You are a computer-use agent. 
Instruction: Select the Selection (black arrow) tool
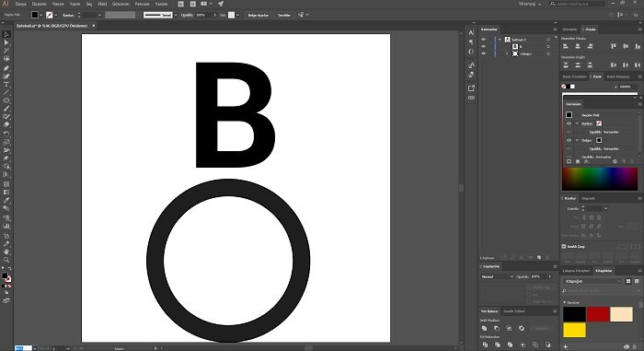tap(6, 35)
